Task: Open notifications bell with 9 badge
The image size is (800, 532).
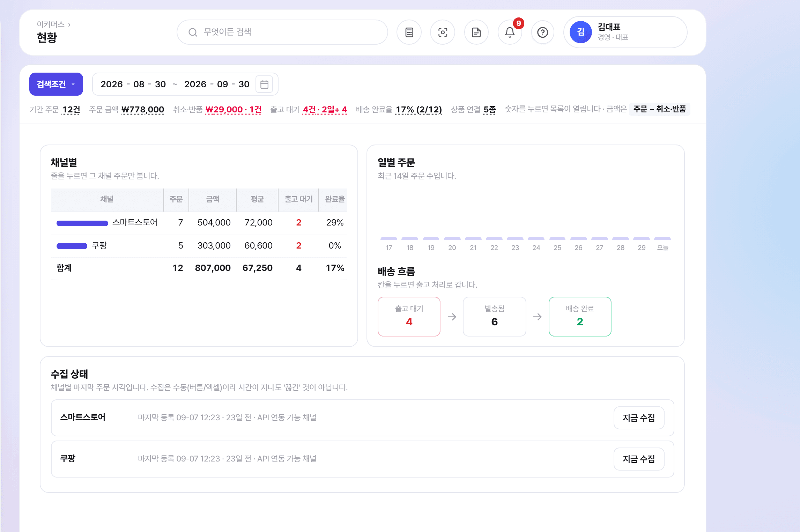Action: tap(510, 32)
